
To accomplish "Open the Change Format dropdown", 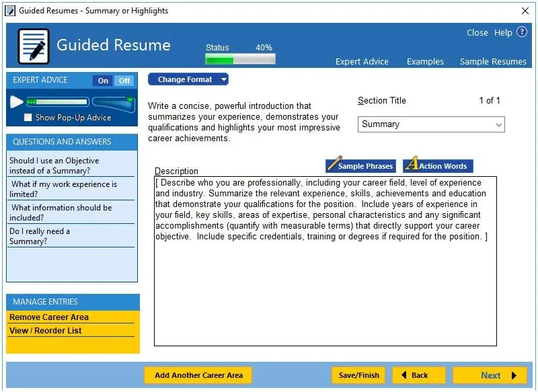I will coord(188,79).
